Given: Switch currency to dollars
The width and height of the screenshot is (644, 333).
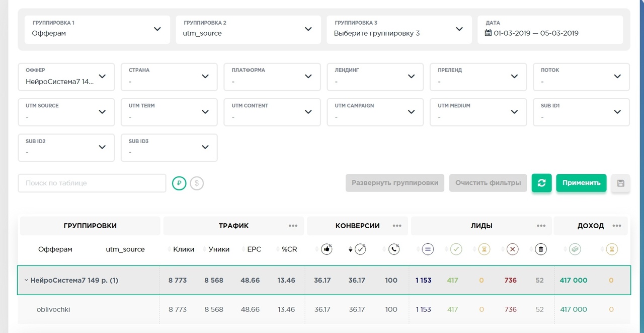Looking at the screenshot, I should pyautogui.click(x=197, y=183).
